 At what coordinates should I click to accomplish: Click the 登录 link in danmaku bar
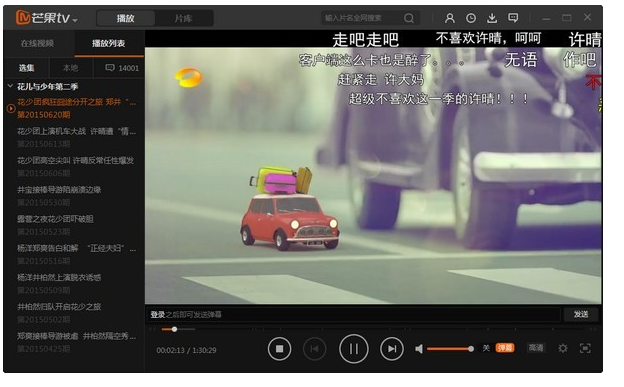click(157, 315)
